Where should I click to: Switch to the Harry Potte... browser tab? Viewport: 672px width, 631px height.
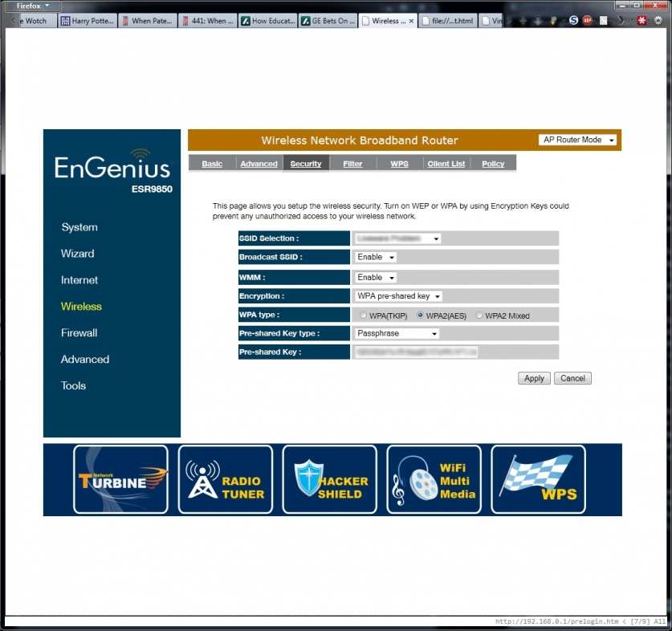88,21
